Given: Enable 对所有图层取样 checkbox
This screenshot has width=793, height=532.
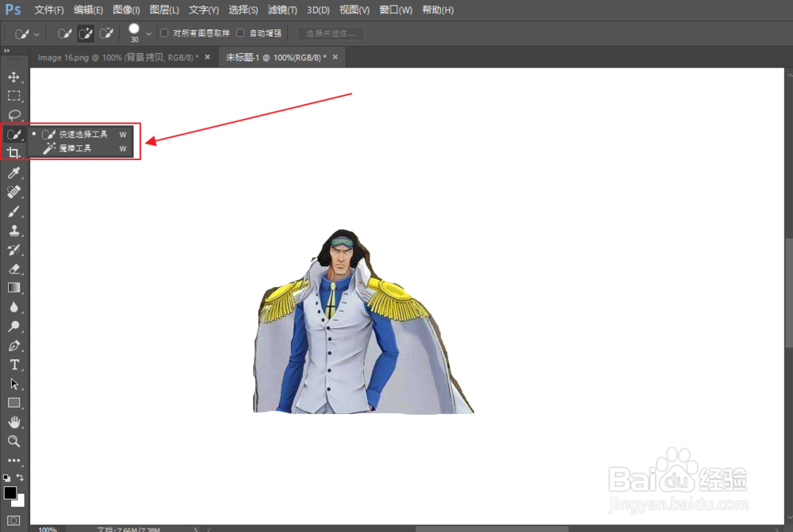Looking at the screenshot, I should click(164, 33).
